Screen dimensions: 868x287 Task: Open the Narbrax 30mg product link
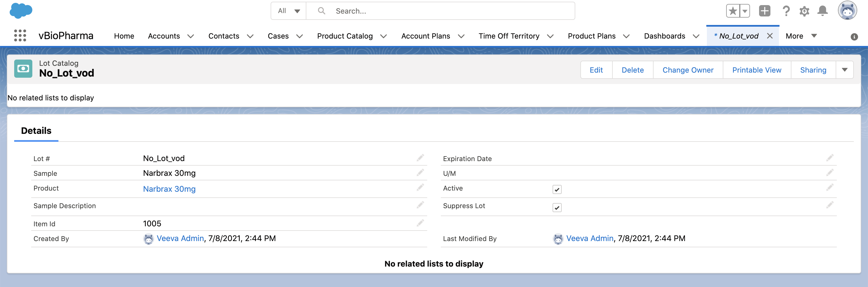tap(169, 189)
